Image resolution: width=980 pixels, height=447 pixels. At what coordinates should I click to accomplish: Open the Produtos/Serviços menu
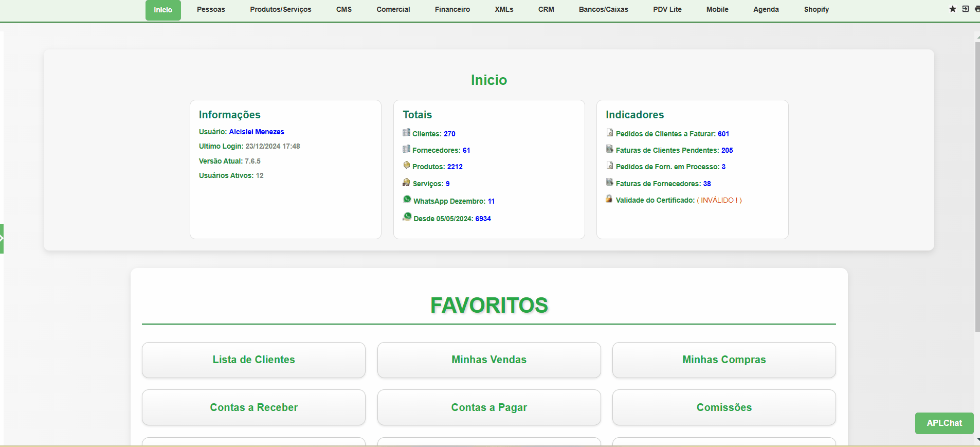click(281, 9)
